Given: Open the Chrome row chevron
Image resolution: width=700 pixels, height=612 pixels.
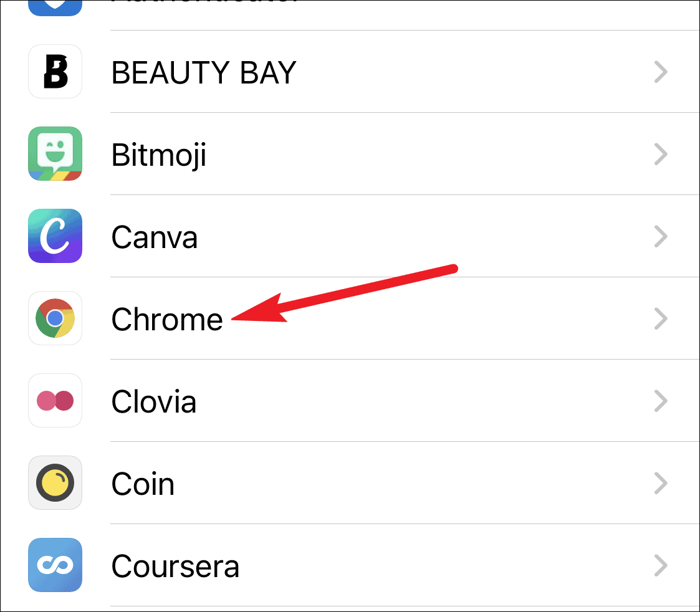Looking at the screenshot, I should coord(661,318).
